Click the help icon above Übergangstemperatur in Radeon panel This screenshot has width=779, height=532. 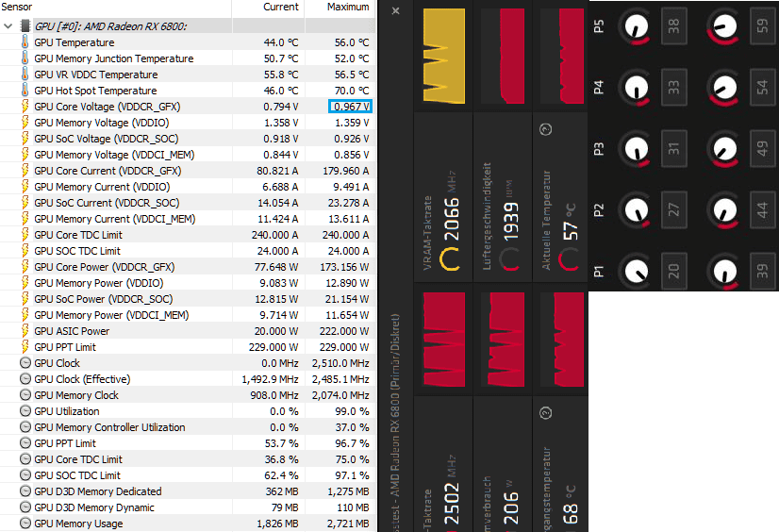point(545,413)
